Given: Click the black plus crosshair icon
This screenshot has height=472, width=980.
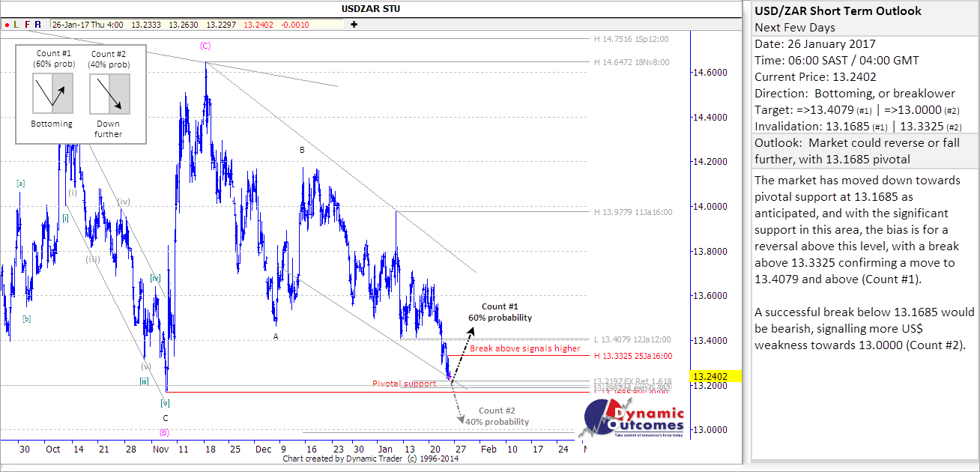Looking at the screenshot, I should tap(354, 24).
